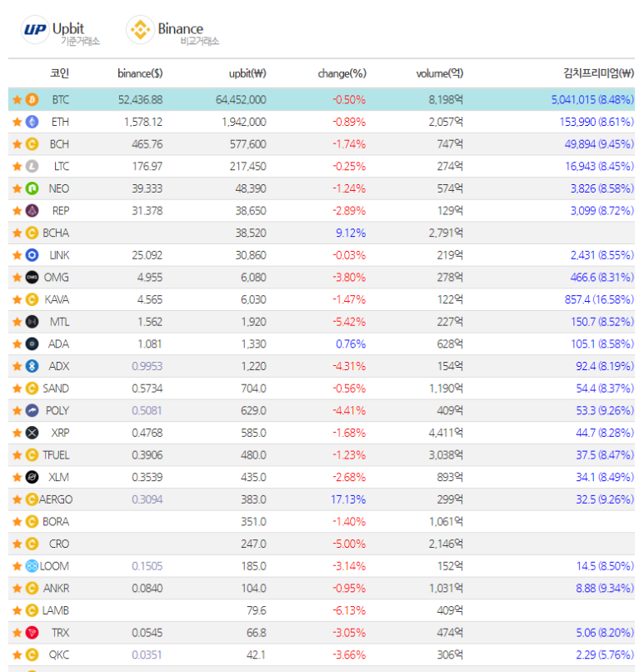Toggle the favorite star for TRX
The width and height of the screenshot is (644, 672).
click(17, 633)
